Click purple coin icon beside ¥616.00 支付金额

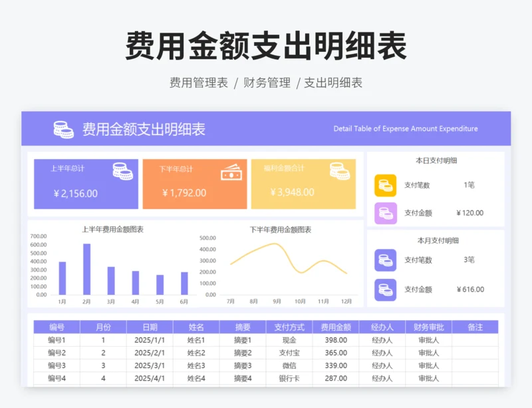click(x=386, y=290)
